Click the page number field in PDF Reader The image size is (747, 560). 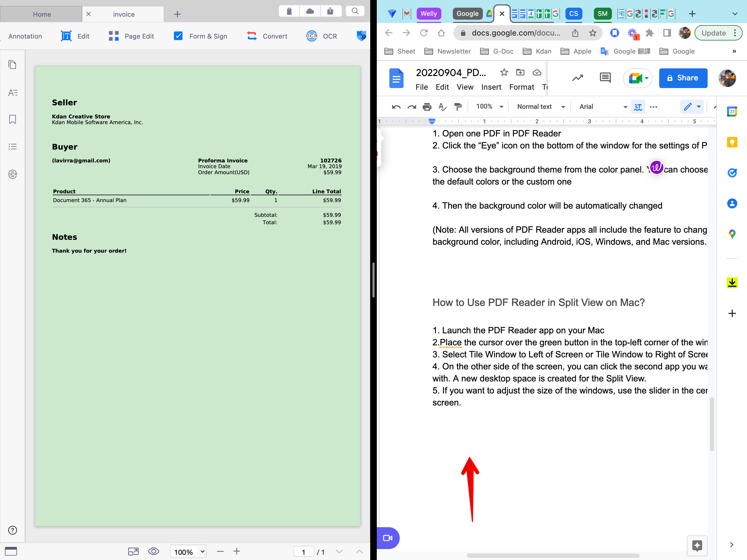pyautogui.click(x=304, y=552)
